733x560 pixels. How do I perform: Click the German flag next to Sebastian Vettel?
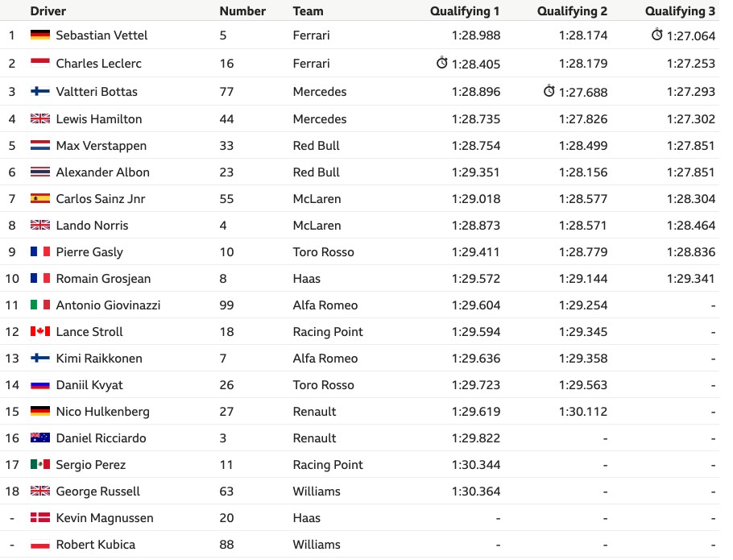tap(40, 35)
